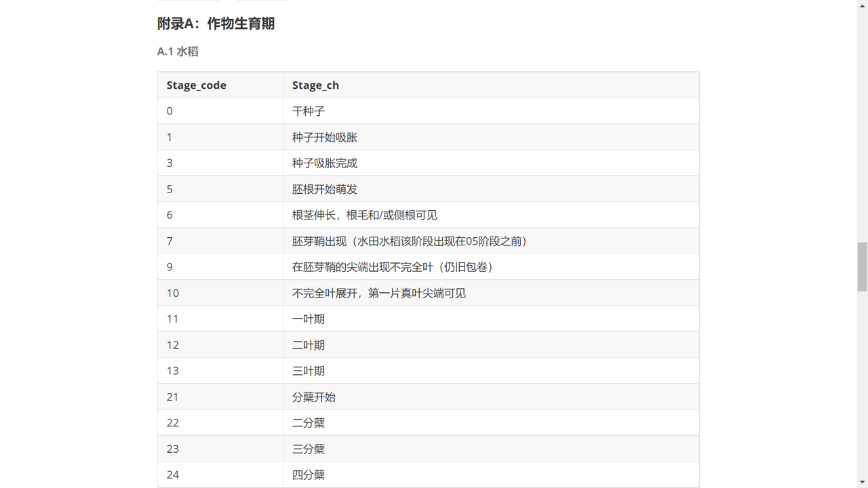Click the scrollbar up arrow
868x488 pixels.
(862, 5)
